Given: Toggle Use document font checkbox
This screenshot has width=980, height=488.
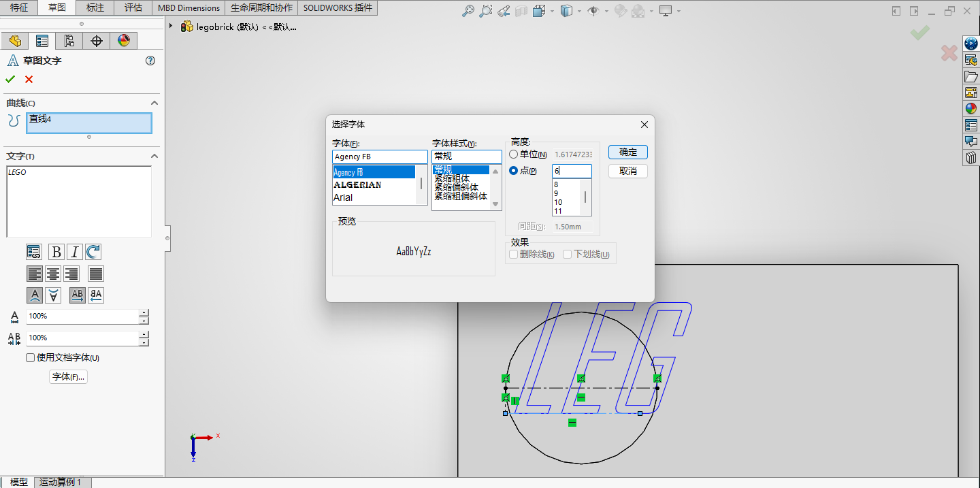Looking at the screenshot, I should pyautogui.click(x=30, y=358).
